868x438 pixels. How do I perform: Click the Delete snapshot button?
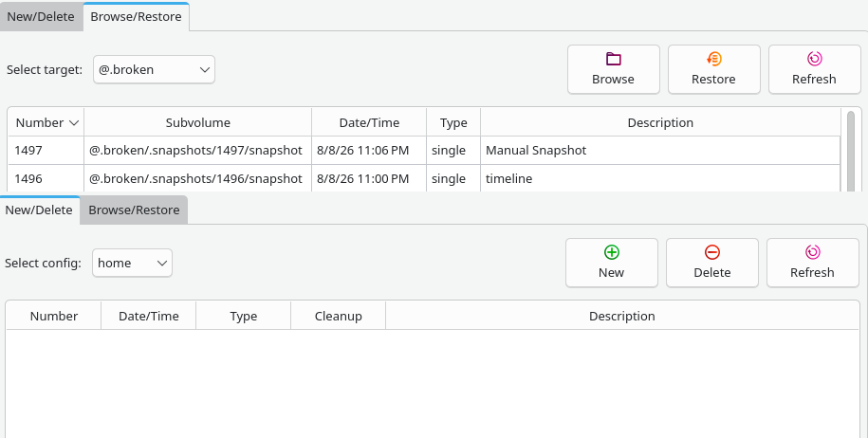(711, 264)
